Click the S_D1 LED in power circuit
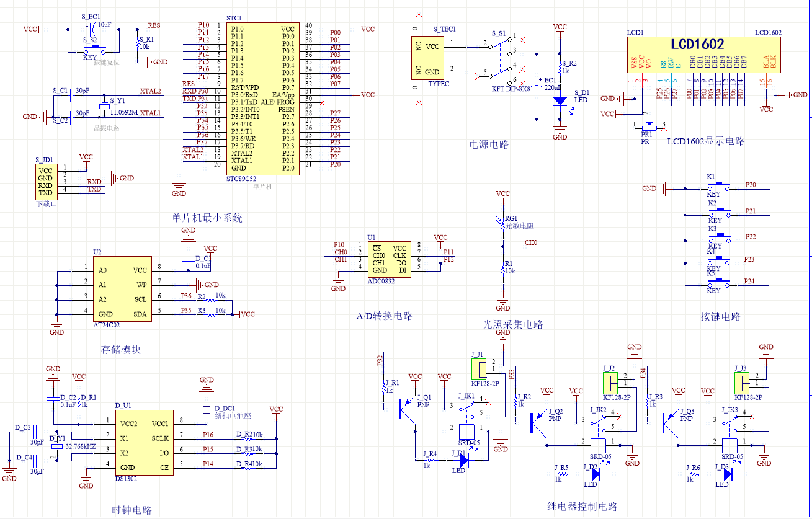The width and height of the screenshot is (812, 519). 560,100
